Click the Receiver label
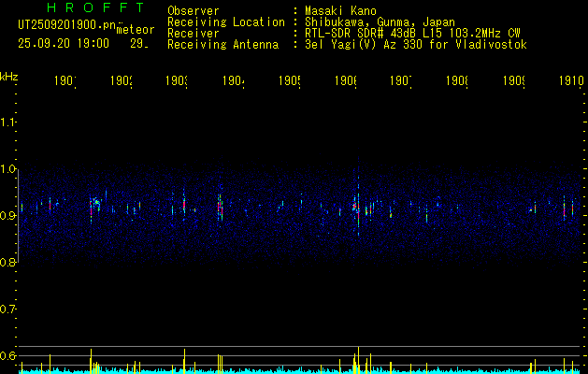The width and height of the screenshot is (588, 374). [x=194, y=34]
